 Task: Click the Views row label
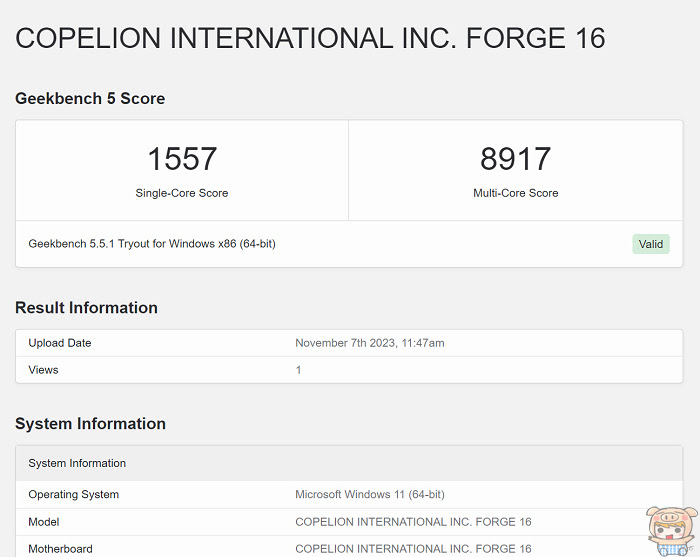tap(43, 370)
